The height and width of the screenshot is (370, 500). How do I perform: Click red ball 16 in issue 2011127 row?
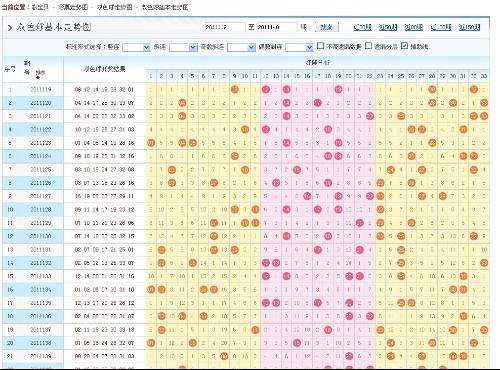(307, 196)
